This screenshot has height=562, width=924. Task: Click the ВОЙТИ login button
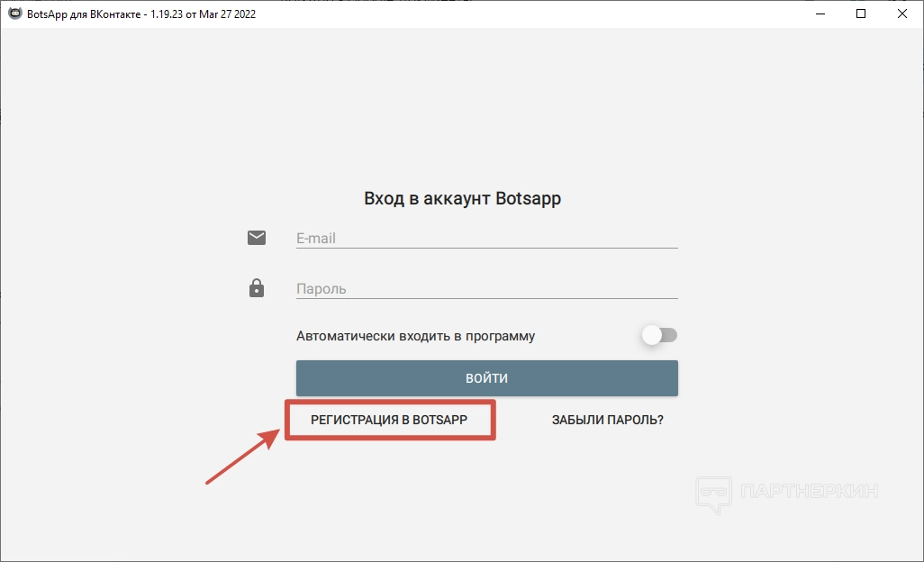(x=486, y=378)
